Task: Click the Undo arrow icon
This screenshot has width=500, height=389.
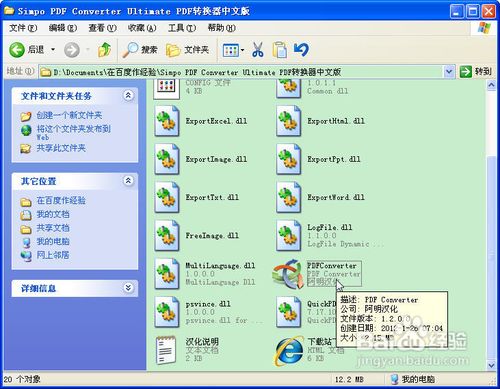Action: point(301,49)
